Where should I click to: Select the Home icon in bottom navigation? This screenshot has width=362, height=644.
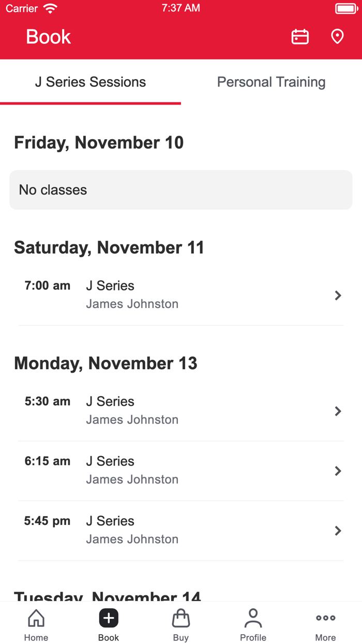(36, 623)
